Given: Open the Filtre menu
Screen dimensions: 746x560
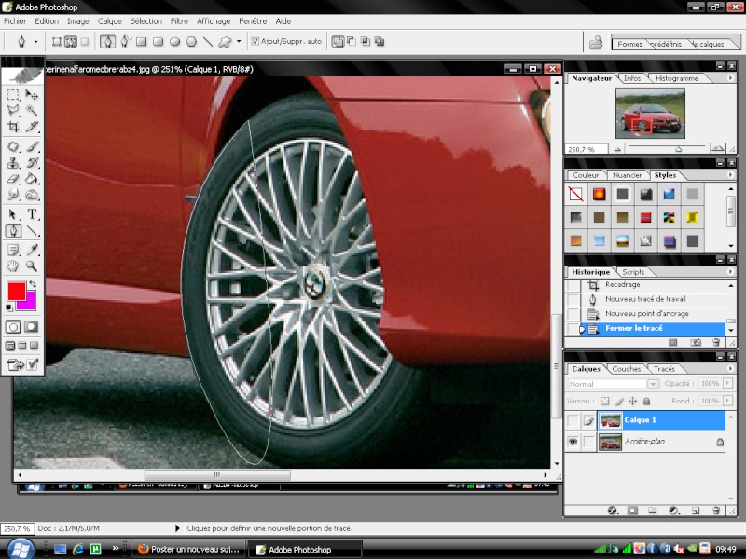Looking at the screenshot, I should 179,21.
